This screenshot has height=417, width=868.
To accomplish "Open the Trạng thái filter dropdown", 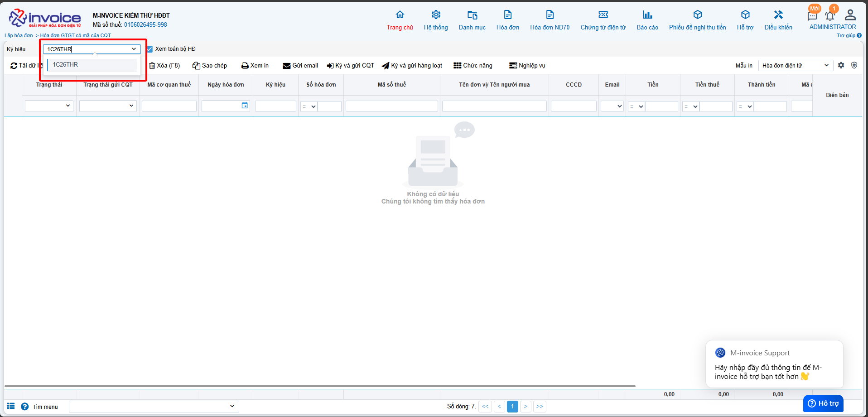I will [49, 106].
